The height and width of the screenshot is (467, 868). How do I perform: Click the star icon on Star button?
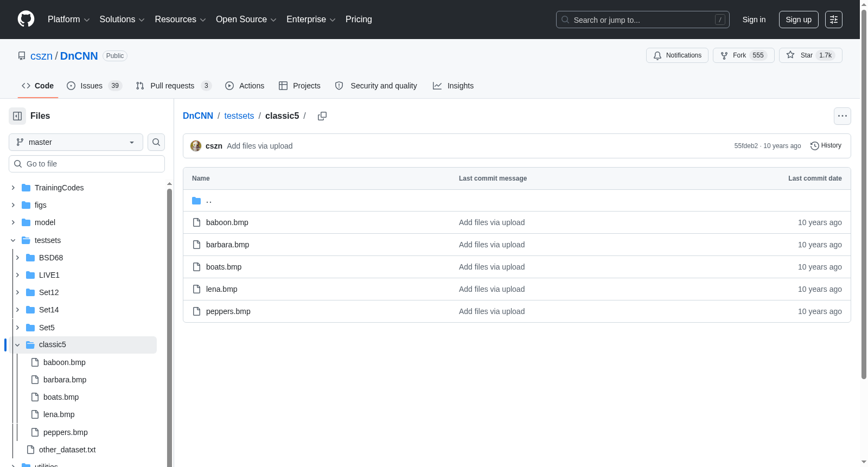790,55
